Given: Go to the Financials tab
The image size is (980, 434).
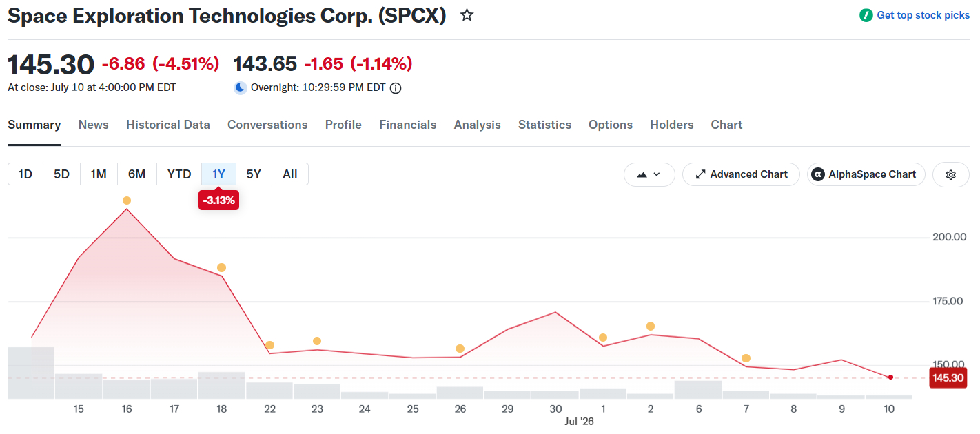Looking at the screenshot, I should click(408, 125).
